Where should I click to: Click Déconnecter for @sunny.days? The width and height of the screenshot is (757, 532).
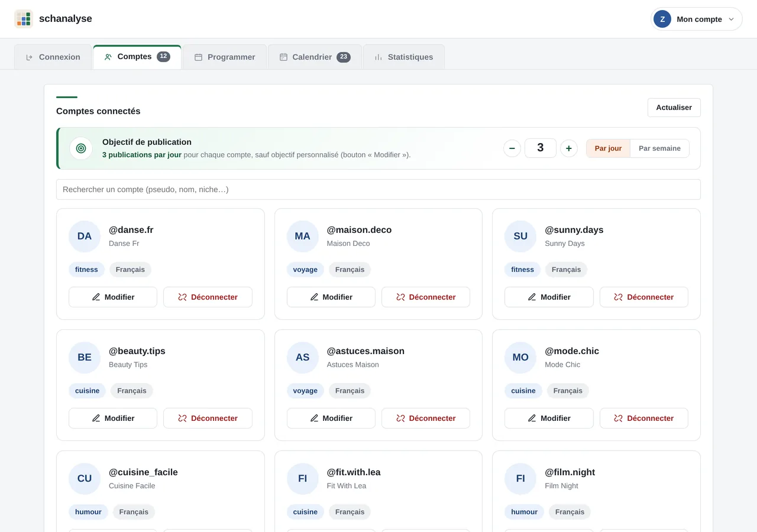click(x=644, y=297)
